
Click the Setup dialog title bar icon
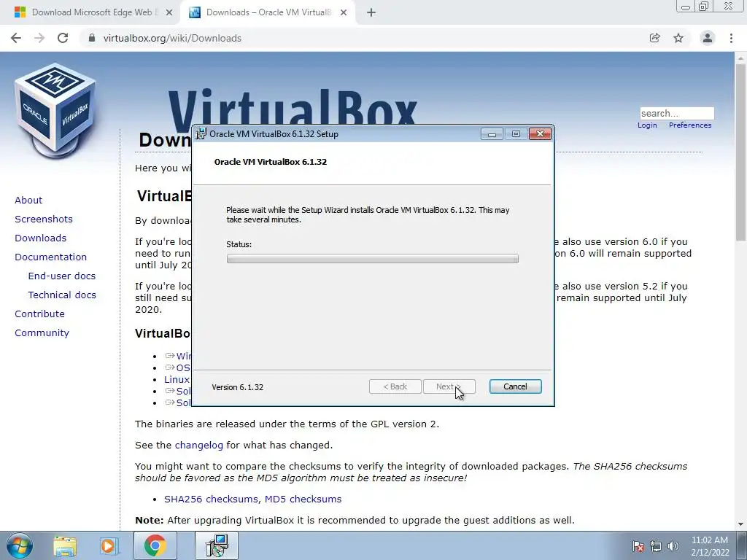tap(201, 134)
